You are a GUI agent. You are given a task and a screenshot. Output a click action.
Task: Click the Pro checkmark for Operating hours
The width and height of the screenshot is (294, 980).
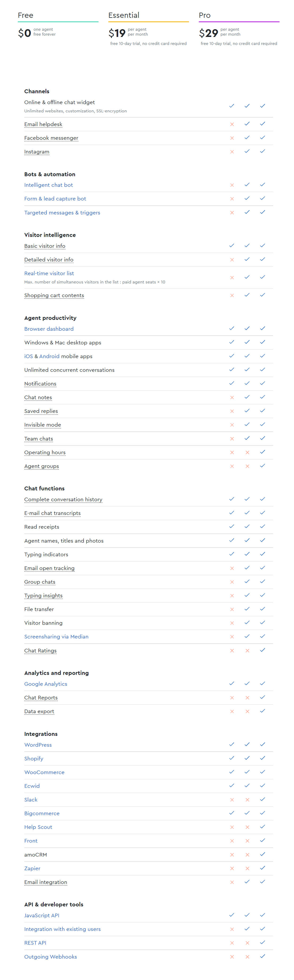[262, 452]
